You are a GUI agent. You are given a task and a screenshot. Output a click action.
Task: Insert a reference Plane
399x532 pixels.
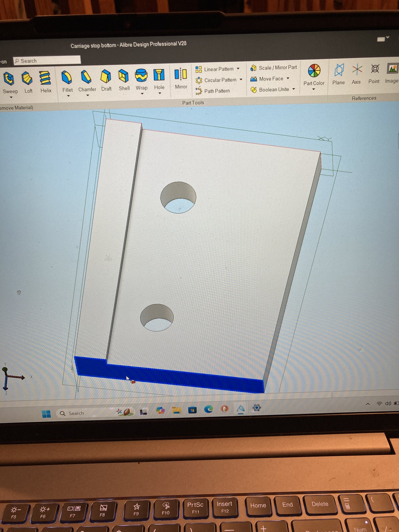click(339, 70)
